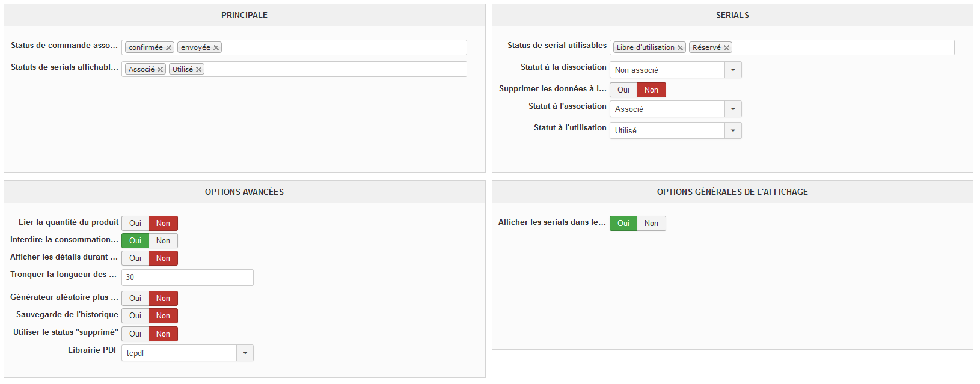Open the 'Statut à l'utilisation' dropdown
Screen dimensions: 980x384
pos(733,131)
